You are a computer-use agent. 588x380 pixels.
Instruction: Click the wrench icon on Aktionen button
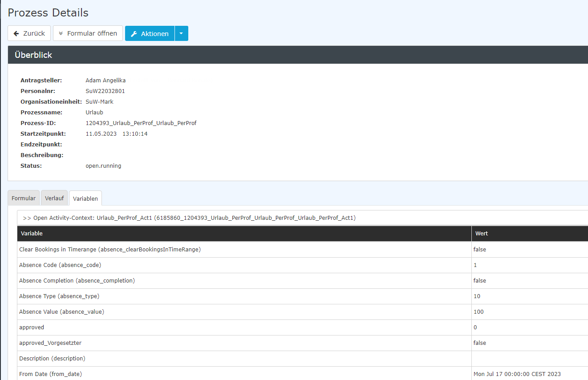[134, 34]
